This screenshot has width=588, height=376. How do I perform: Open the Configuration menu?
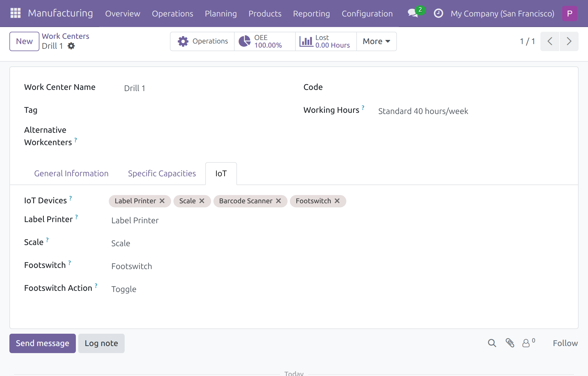pos(367,14)
